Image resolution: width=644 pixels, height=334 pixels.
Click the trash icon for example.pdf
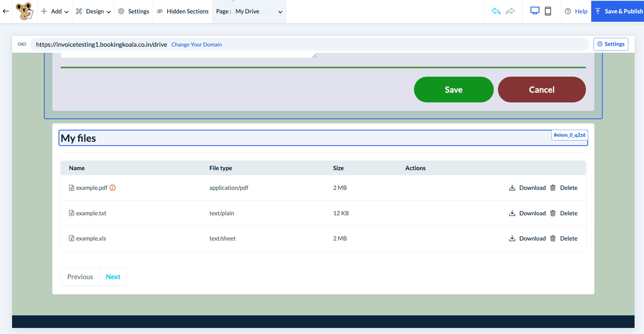[553, 187]
